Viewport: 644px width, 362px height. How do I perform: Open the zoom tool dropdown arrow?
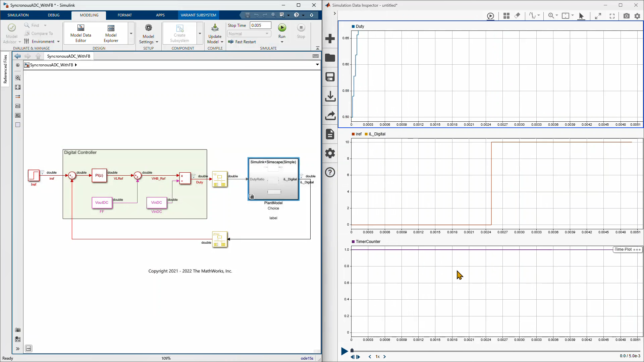[557, 15]
